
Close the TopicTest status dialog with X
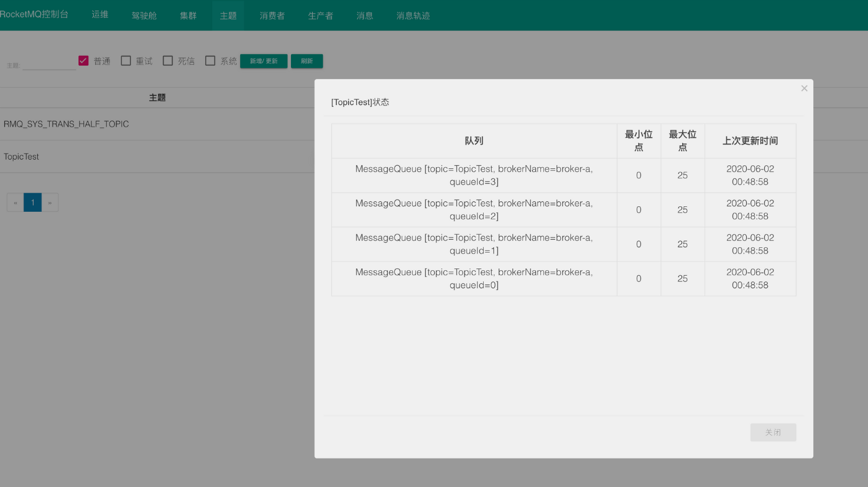click(804, 88)
